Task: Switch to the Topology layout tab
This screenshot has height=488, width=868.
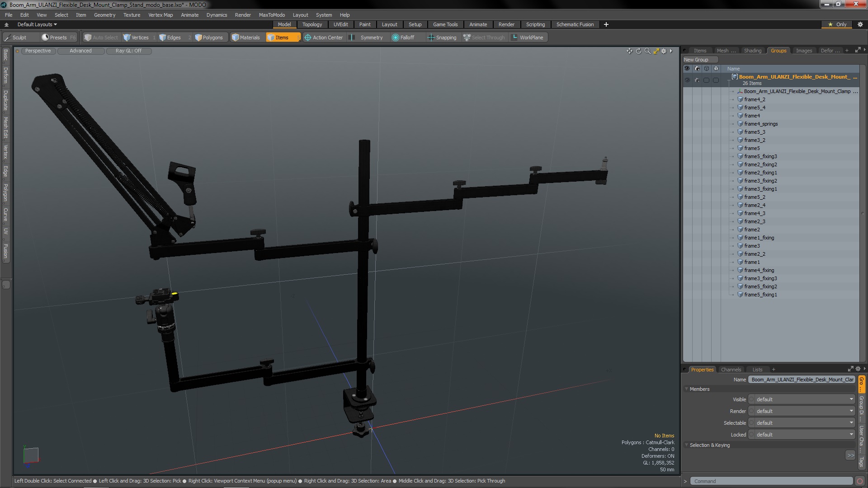Action: click(312, 24)
